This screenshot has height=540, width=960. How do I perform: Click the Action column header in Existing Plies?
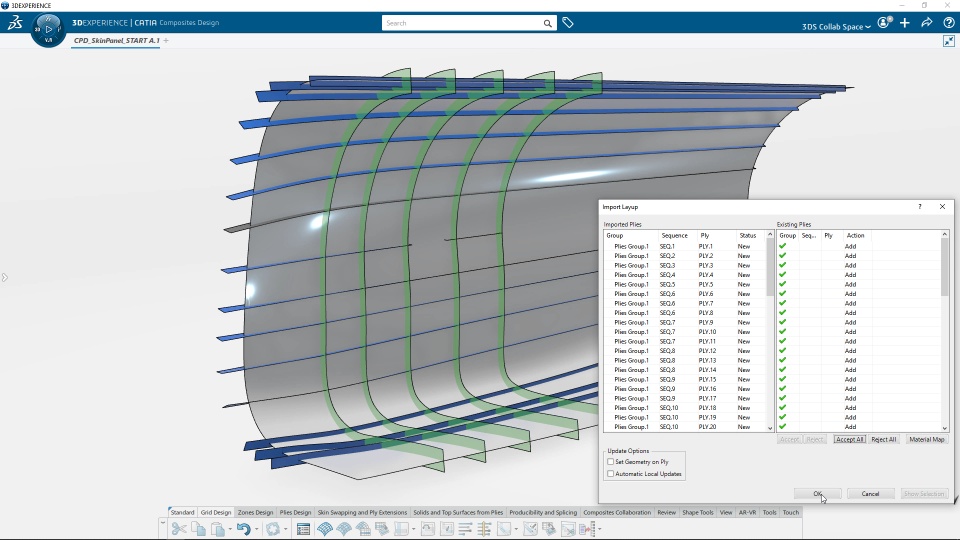[x=855, y=235]
